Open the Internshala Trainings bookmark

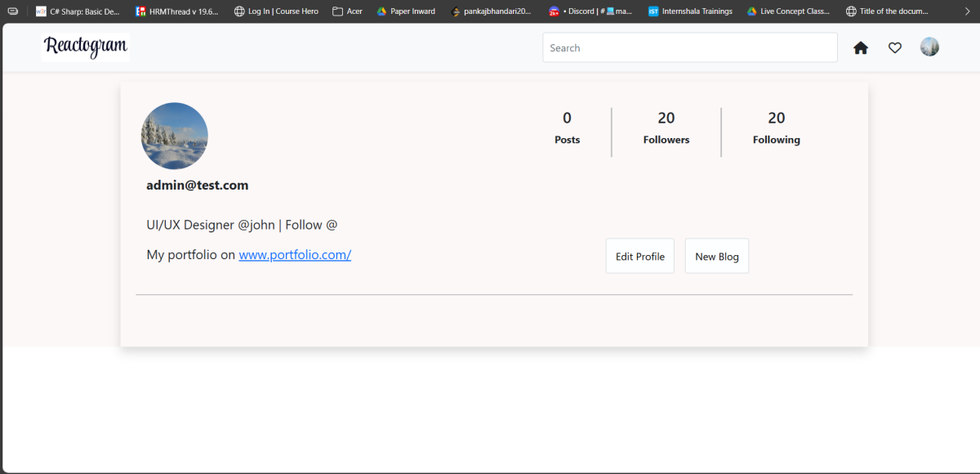point(690,11)
